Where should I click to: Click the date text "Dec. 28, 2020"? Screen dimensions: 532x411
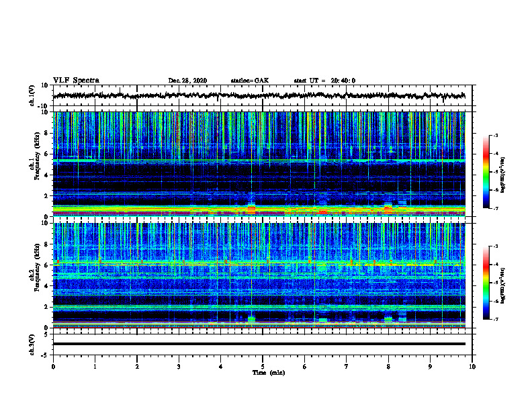point(187,81)
